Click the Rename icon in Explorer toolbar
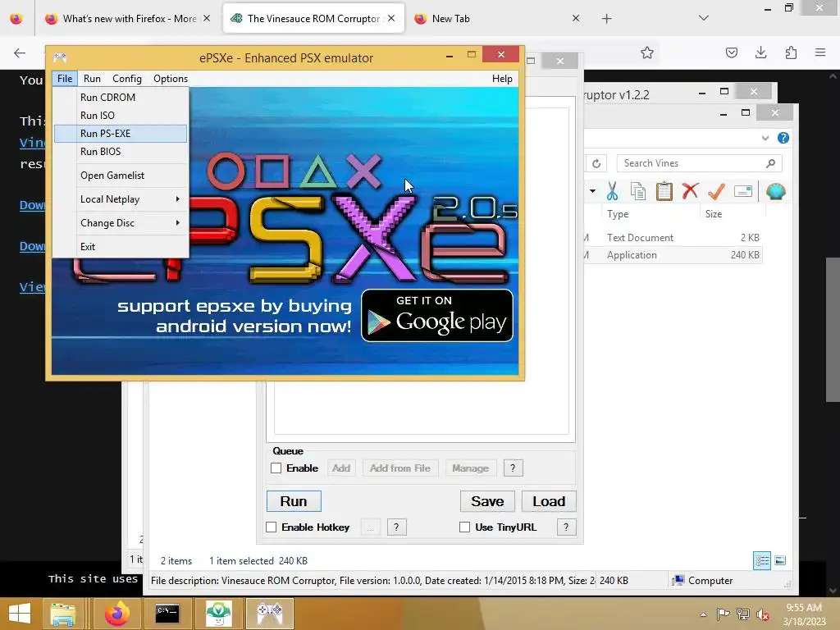Image resolution: width=840 pixels, height=630 pixels. 743,191
